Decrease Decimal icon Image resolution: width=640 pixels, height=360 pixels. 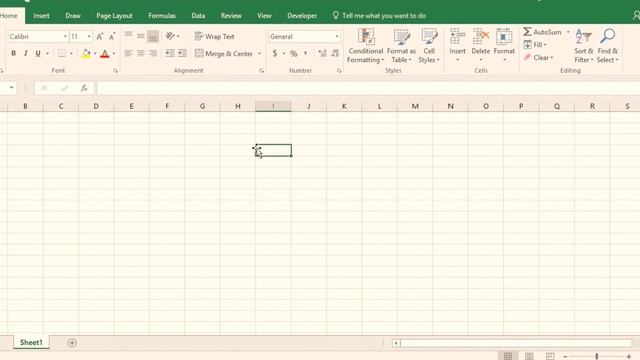[x=335, y=53]
